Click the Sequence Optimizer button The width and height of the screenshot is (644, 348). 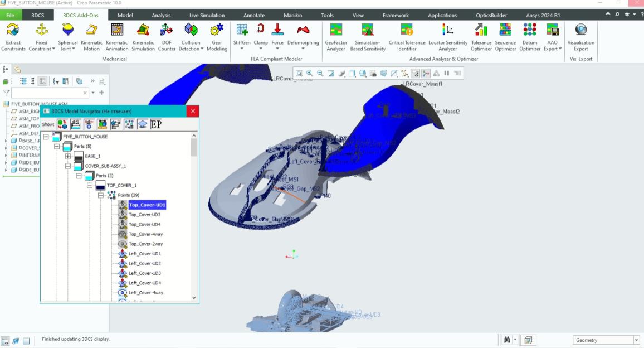505,33
